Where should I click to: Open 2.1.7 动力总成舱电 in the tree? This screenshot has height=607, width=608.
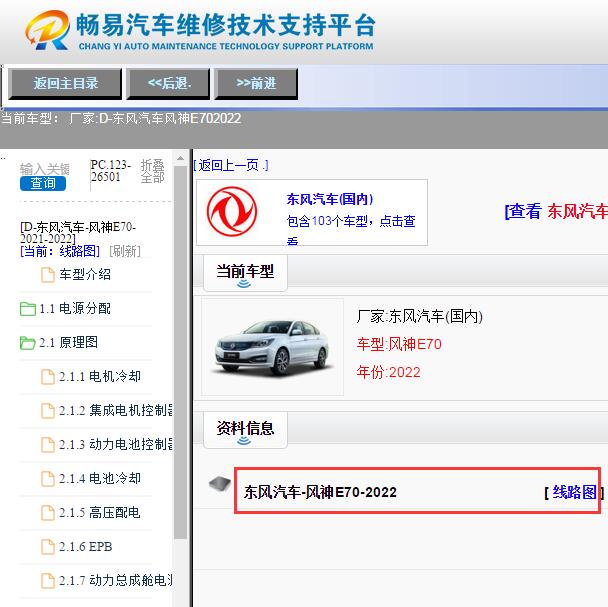pyautogui.click(x=116, y=581)
